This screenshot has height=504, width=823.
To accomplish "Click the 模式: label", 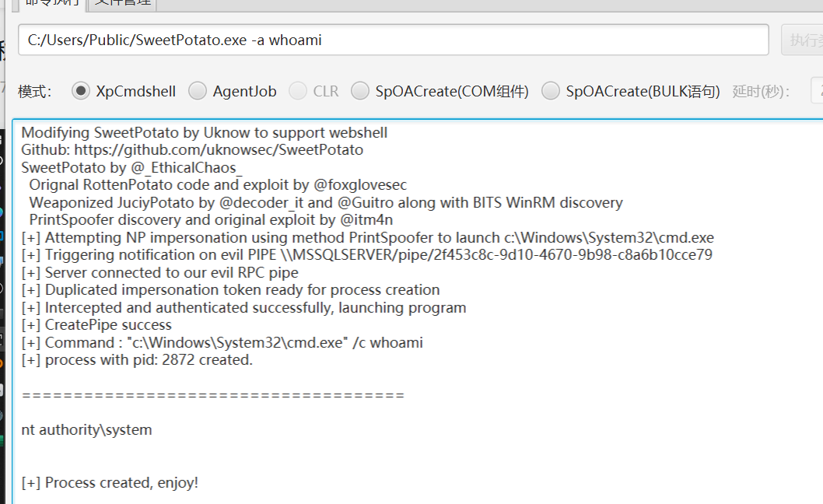I will (x=35, y=91).
